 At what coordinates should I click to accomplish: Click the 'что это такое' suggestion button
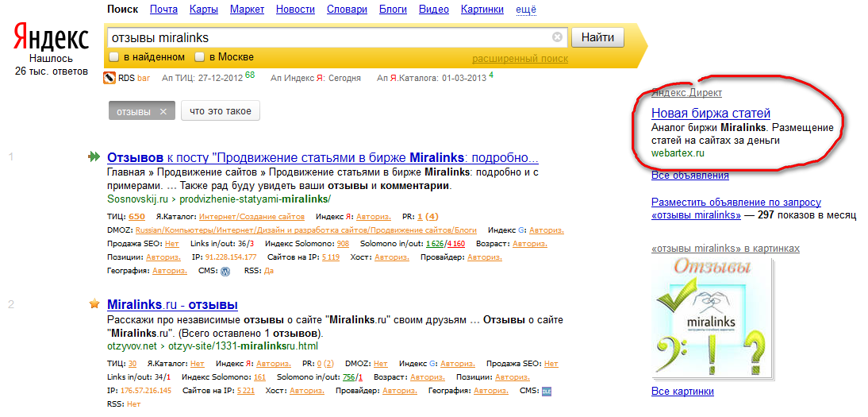tap(221, 111)
